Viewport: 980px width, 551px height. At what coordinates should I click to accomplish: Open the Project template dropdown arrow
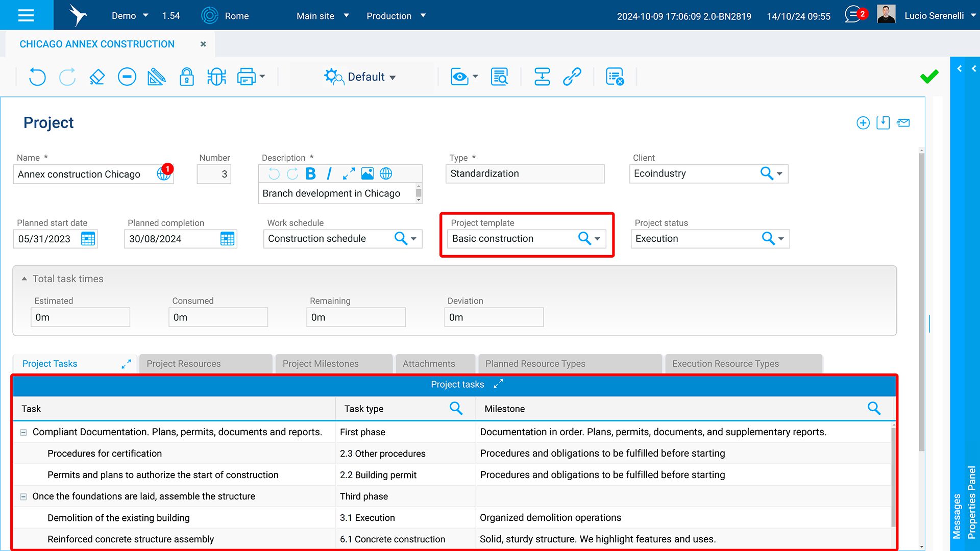[597, 239]
